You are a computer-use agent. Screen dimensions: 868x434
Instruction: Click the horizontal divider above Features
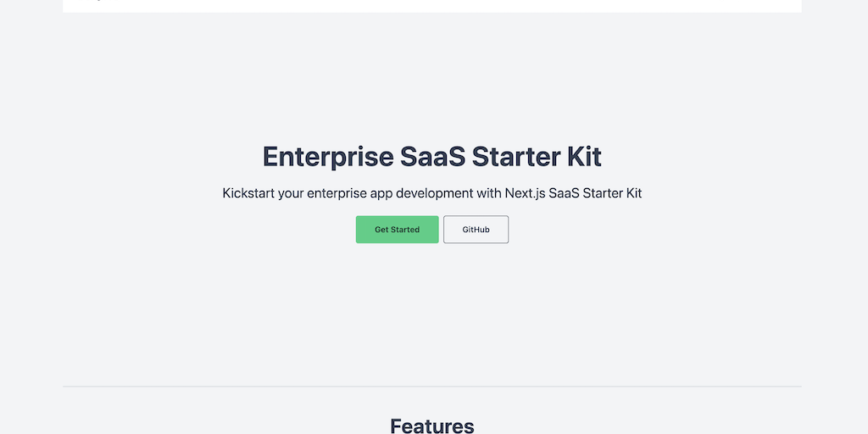tap(432, 387)
